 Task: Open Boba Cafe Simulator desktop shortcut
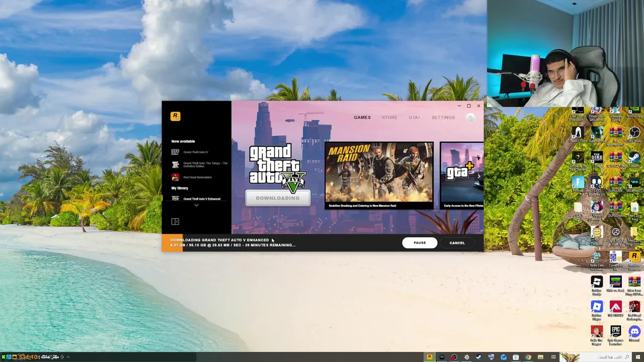pyautogui.click(x=597, y=260)
